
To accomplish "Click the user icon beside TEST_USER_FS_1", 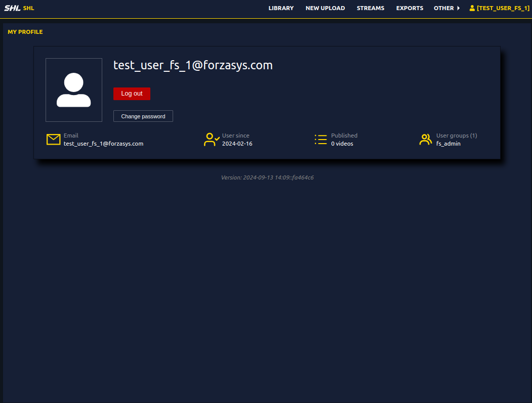I will (472, 8).
